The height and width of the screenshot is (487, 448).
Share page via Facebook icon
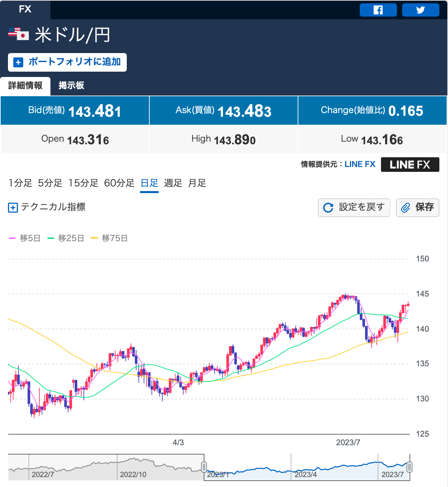pos(378,10)
